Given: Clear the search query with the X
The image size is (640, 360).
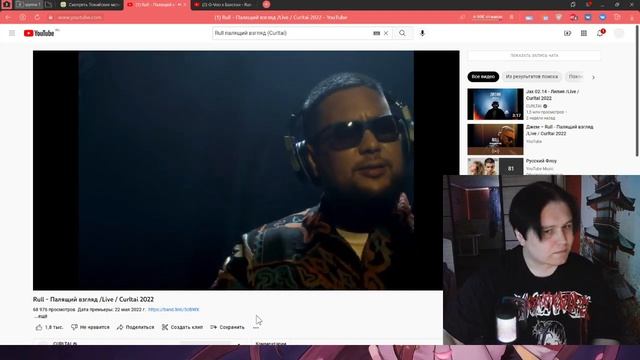Looking at the screenshot, I should click(x=386, y=33).
